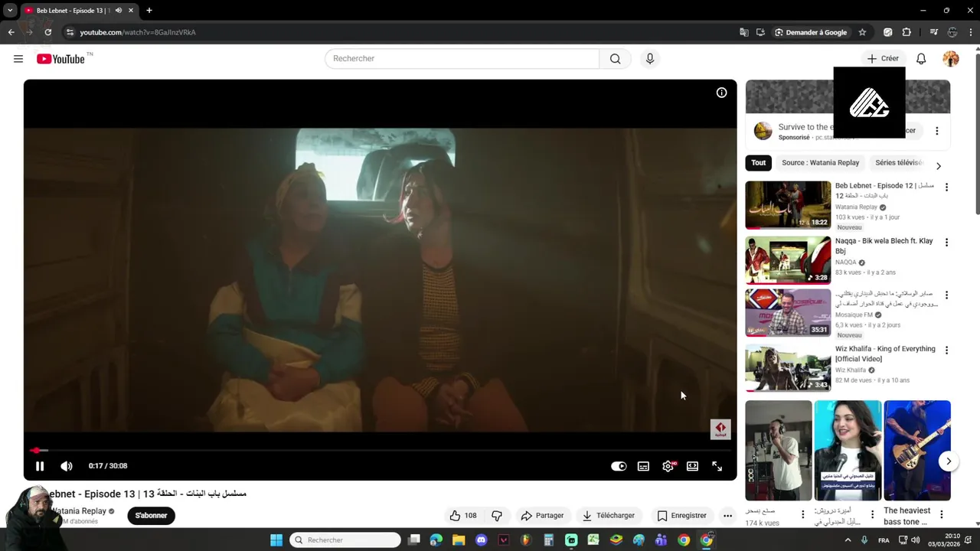Show video info card icon
Image resolution: width=980 pixels, height=551 pixels.
click(721, 93)
